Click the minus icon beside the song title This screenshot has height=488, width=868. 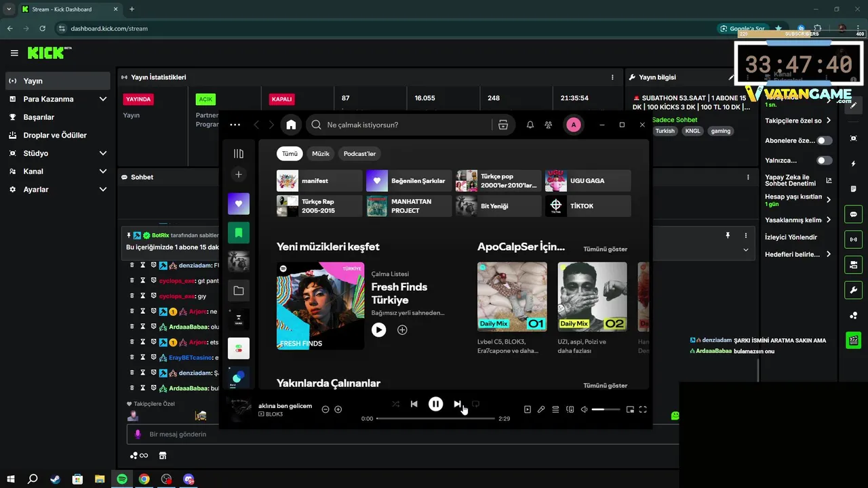325,409
